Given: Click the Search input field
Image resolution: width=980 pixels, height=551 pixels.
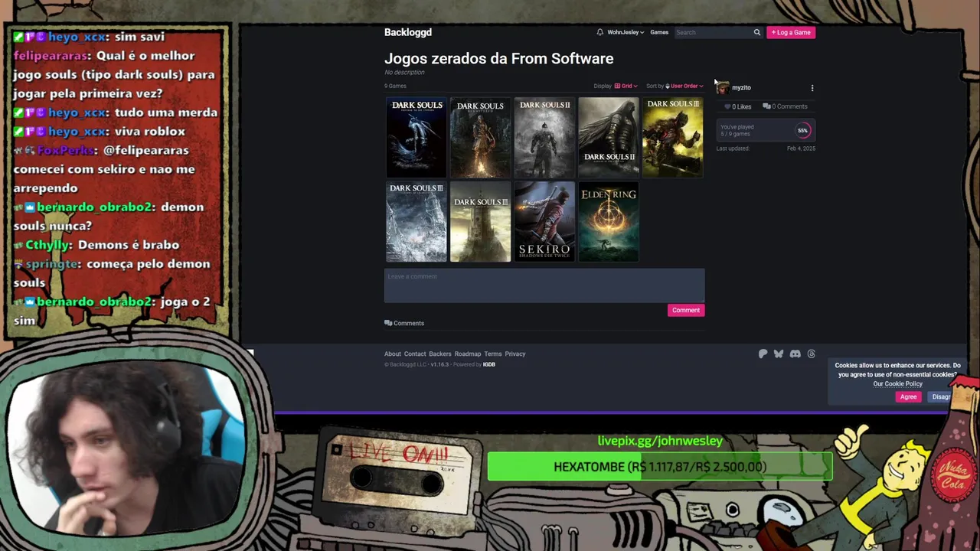Looking at the screenshot, I should coord(712,32).
